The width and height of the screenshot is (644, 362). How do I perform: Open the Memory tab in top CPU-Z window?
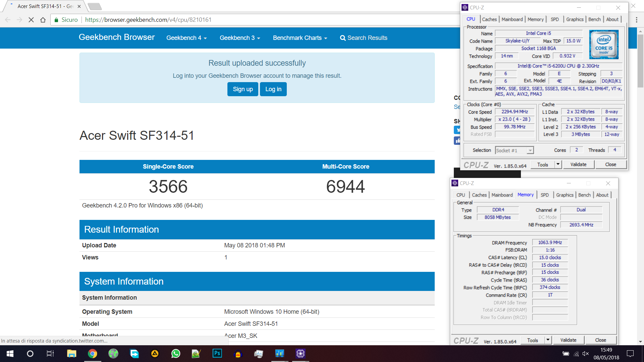coord(536,19)
